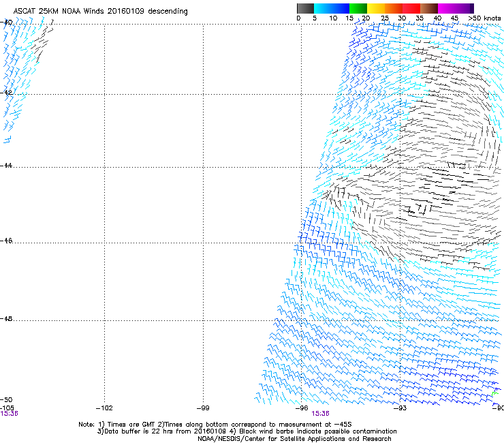Screen dimensions: 504x443
Task: Click legend label "40" under the color bar
Action: click(437, 18)
